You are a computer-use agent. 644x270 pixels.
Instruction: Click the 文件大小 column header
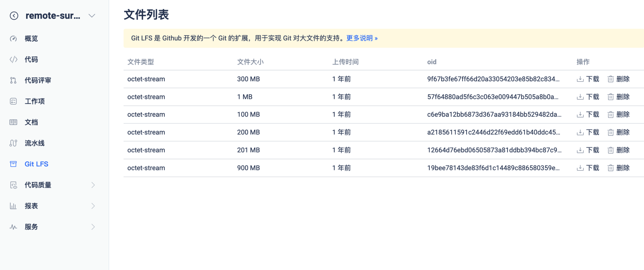click(x=250, y=62)
